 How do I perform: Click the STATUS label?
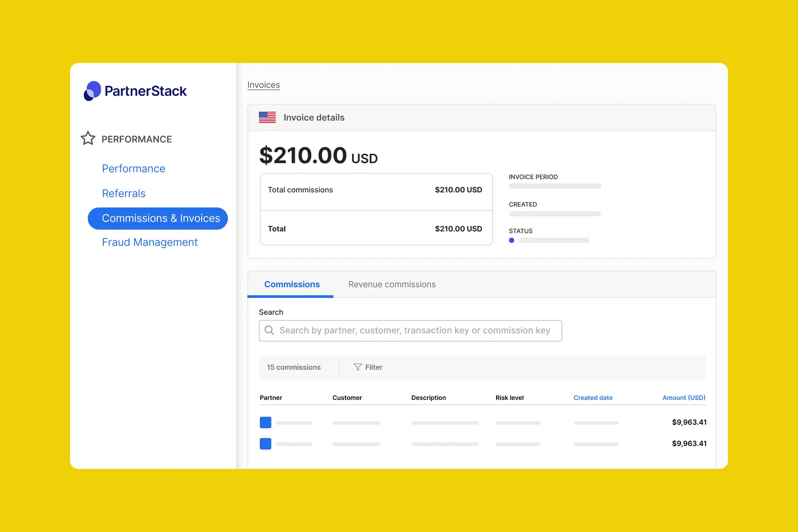tap(520, 231)
